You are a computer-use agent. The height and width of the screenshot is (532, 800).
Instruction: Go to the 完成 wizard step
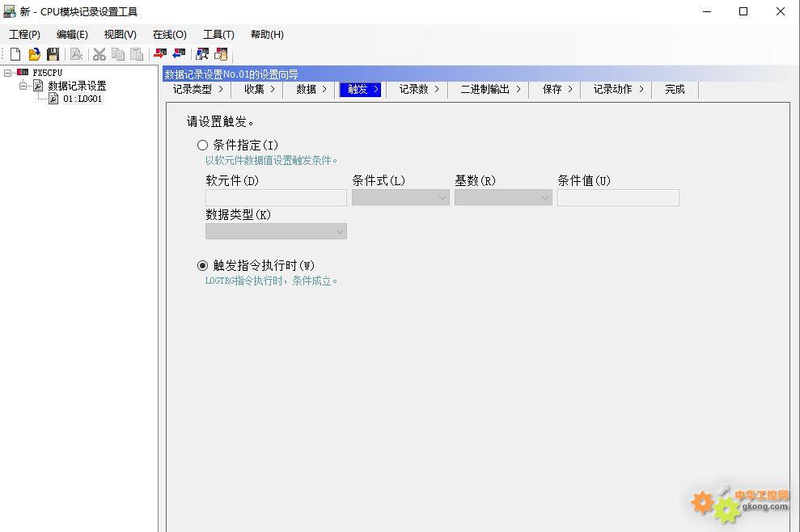click(x=675, y=89)
